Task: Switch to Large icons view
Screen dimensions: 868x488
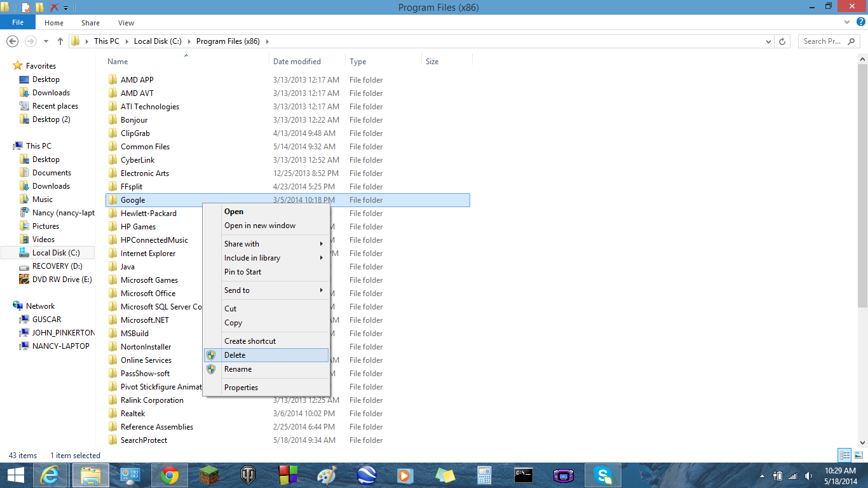Action: [858, 455]
